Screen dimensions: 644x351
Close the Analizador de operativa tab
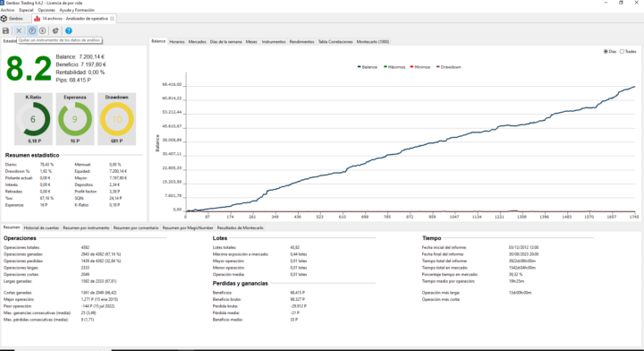click(x=112, y=19)
